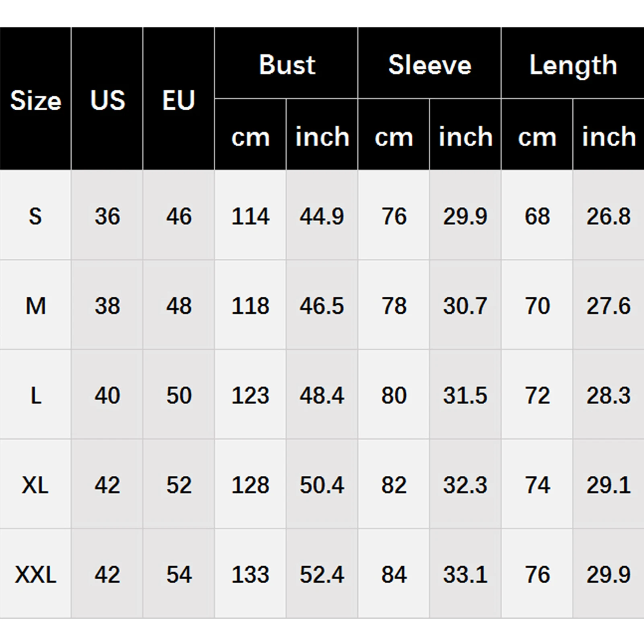Select sleeve value 31.5 inch

click(x=465, y=395)
